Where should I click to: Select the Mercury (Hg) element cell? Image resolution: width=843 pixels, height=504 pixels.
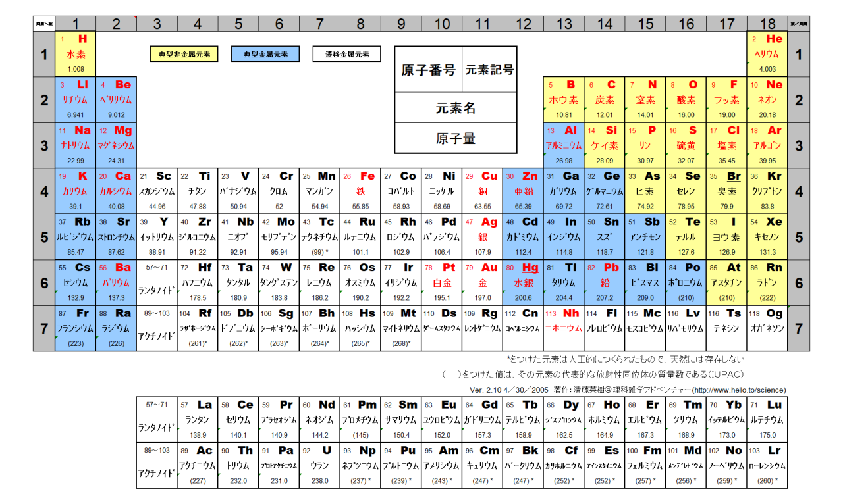524,282
